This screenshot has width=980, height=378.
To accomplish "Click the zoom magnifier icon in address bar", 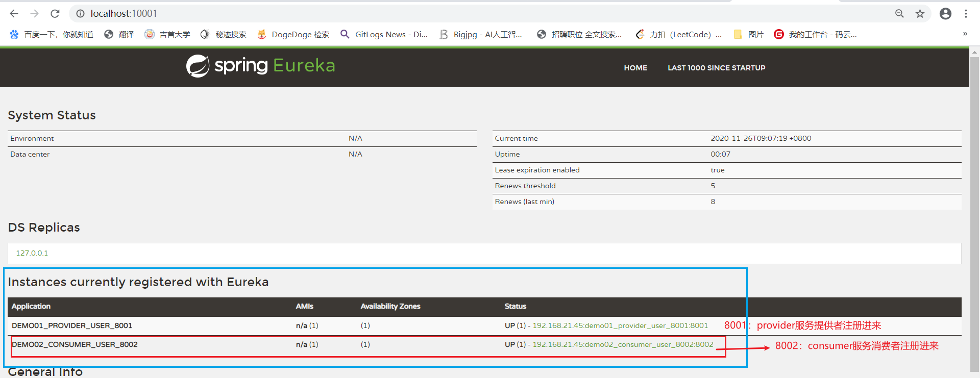I will [899, 14].
